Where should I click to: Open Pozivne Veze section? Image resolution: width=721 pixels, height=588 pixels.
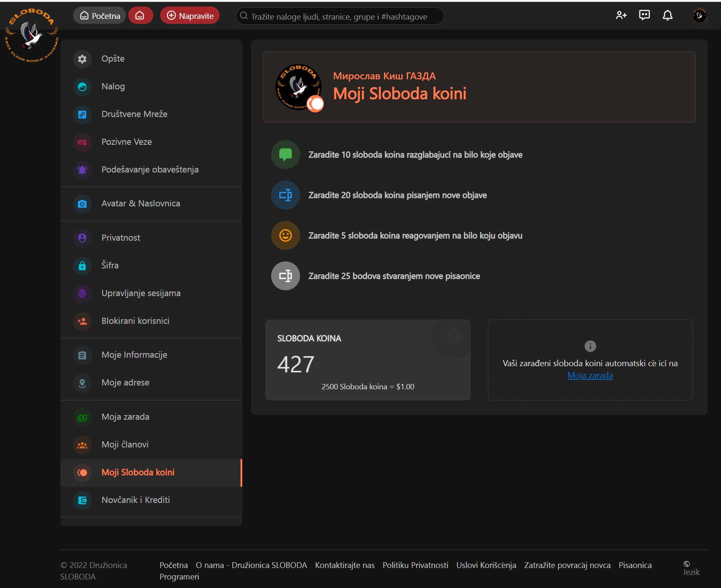pyautogui.click(x=151, y=142)
